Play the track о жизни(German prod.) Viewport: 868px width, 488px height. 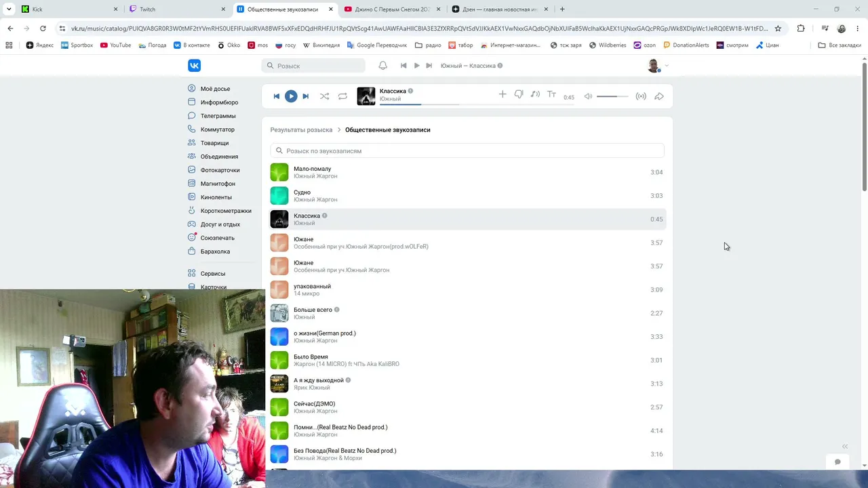467,337
